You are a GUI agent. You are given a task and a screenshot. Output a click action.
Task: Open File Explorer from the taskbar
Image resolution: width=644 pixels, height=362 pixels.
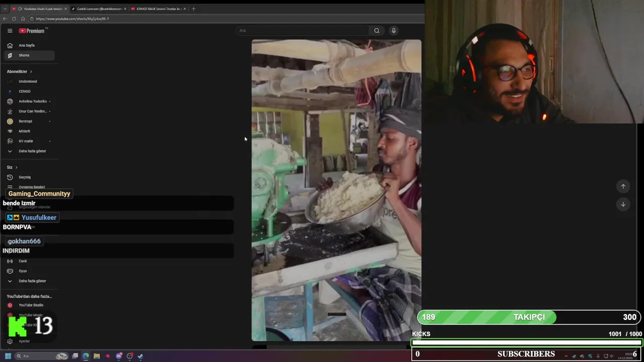click(97, 356)
